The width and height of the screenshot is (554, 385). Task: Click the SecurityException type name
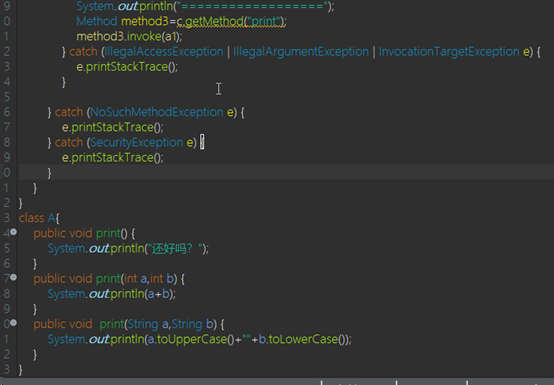(x=136, y=143)
